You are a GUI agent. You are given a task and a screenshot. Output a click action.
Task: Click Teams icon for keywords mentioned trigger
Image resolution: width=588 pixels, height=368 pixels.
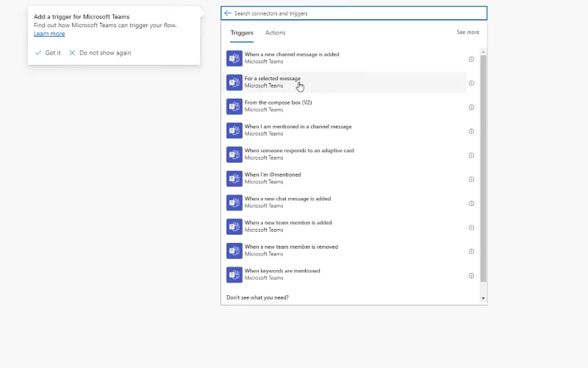(x=234, y=275)
